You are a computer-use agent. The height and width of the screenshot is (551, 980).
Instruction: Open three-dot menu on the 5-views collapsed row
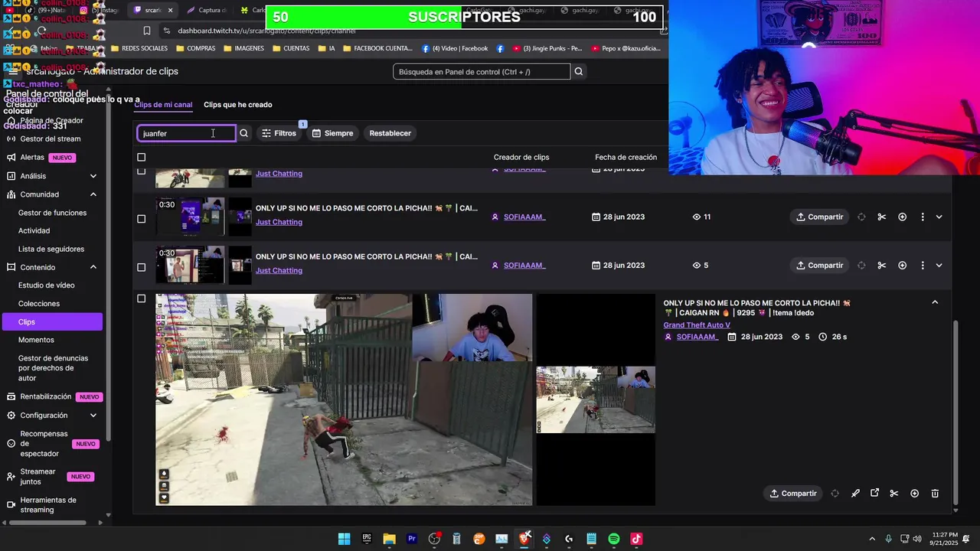[923, 266]
